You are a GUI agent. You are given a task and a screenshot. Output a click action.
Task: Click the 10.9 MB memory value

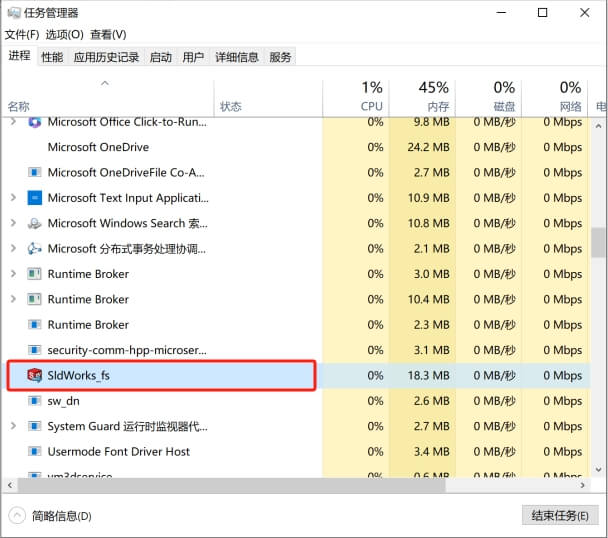[x=428, y=198]
